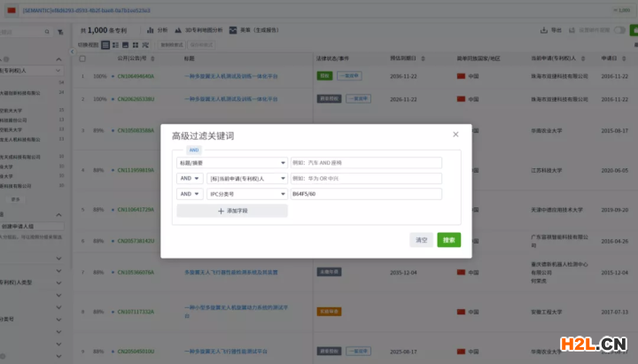Select the last view-switch icon
Screen dimensions: 638x364
click(145, 45)
